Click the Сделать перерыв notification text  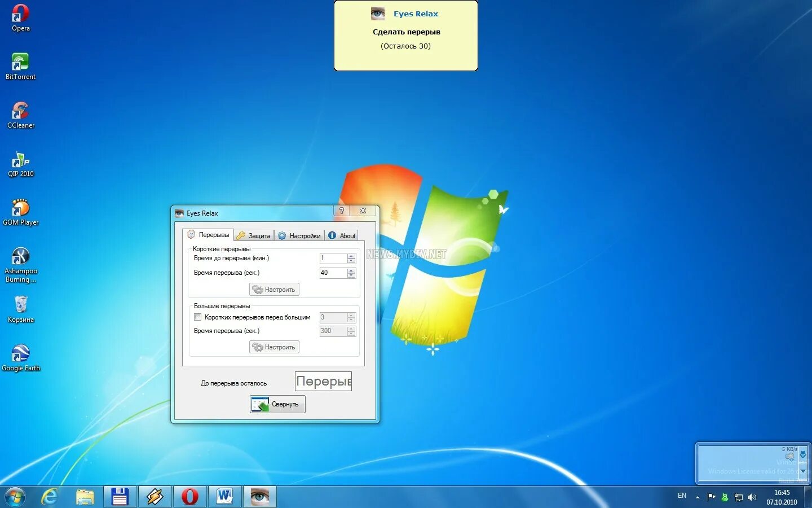click(407, 32)
